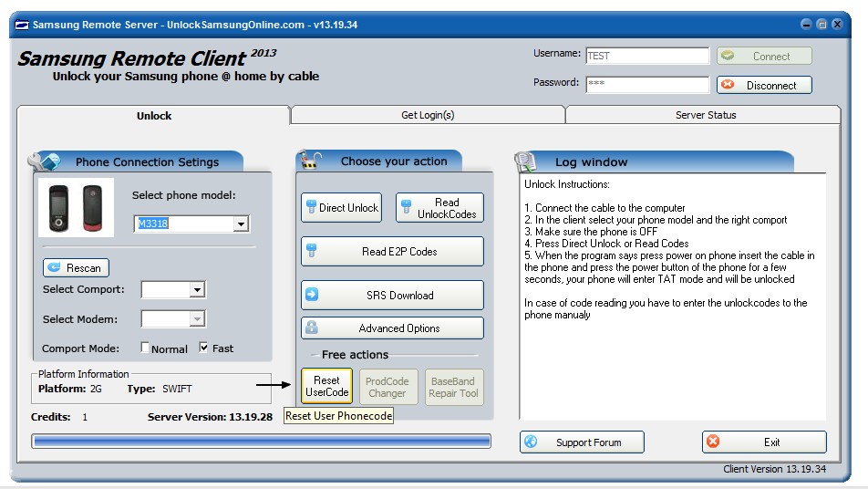Click the lock icon on Advanced Options

[312, 328]
